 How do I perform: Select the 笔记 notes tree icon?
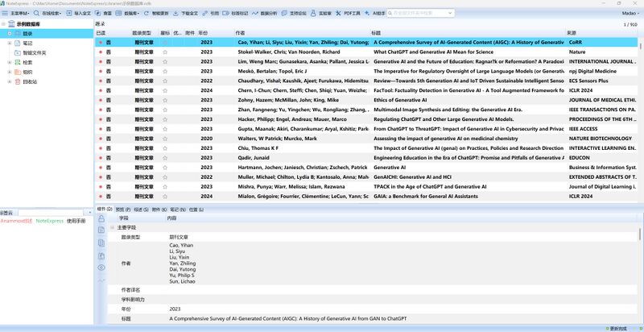(x=18, y=44)
